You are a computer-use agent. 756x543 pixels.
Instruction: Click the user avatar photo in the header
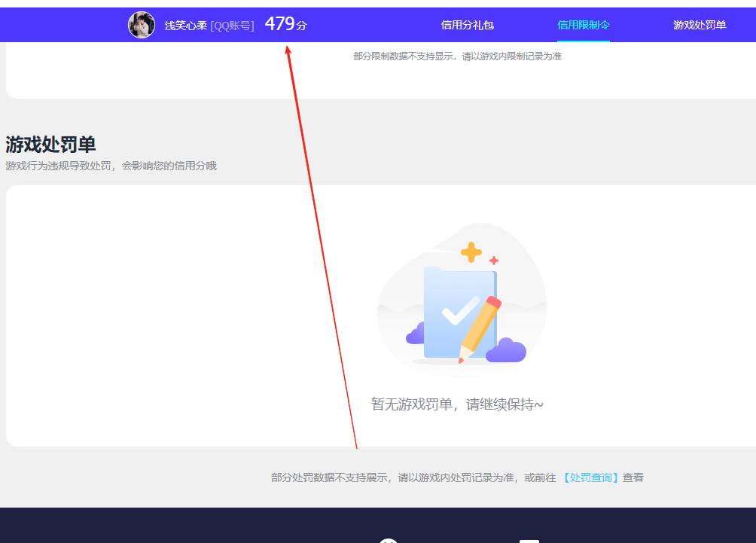(141, 24)
